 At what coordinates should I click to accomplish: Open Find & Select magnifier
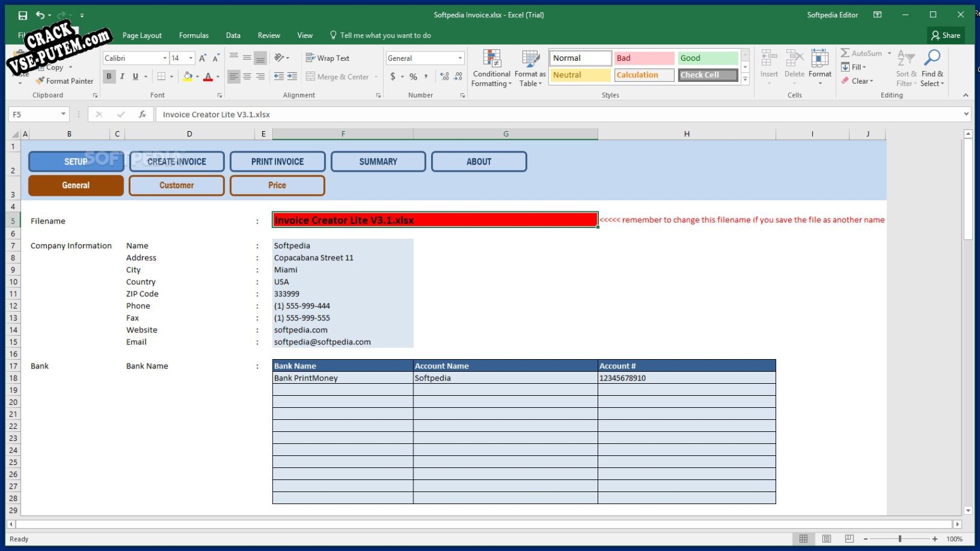pos(932,68)
